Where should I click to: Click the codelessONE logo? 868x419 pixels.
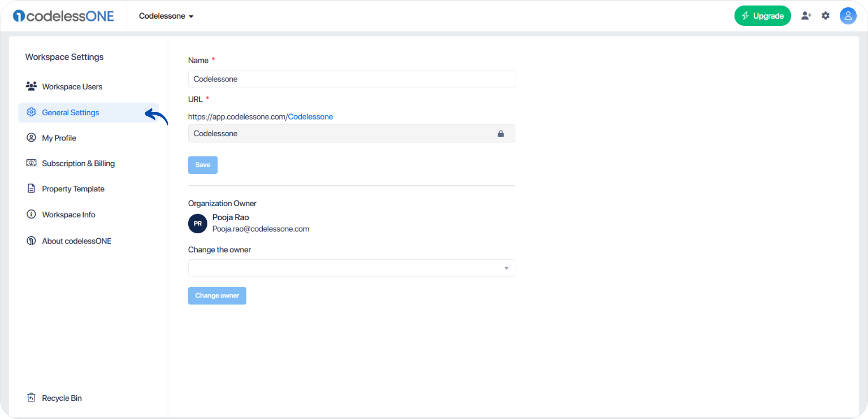pos(63,16)
